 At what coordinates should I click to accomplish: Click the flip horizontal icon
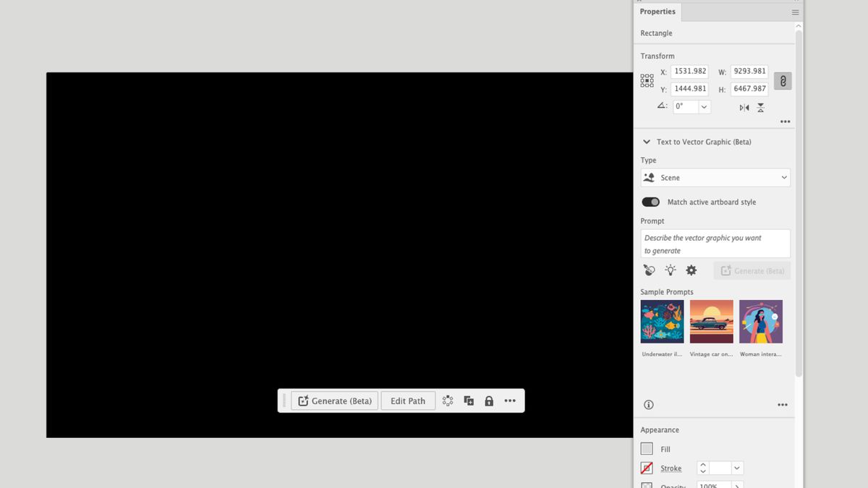coord(743,107)
